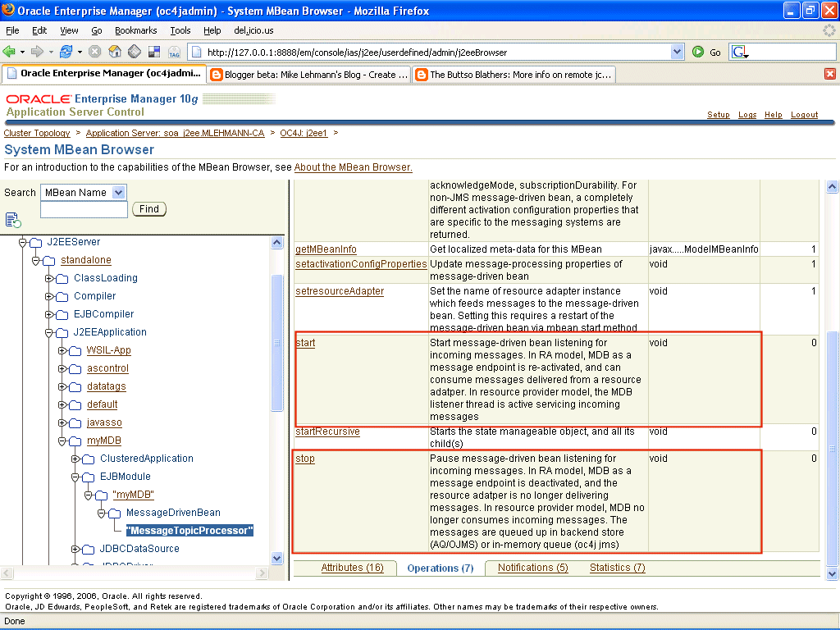Click the folder icon next to MessageDrivenBean

[x=114, y=513]
